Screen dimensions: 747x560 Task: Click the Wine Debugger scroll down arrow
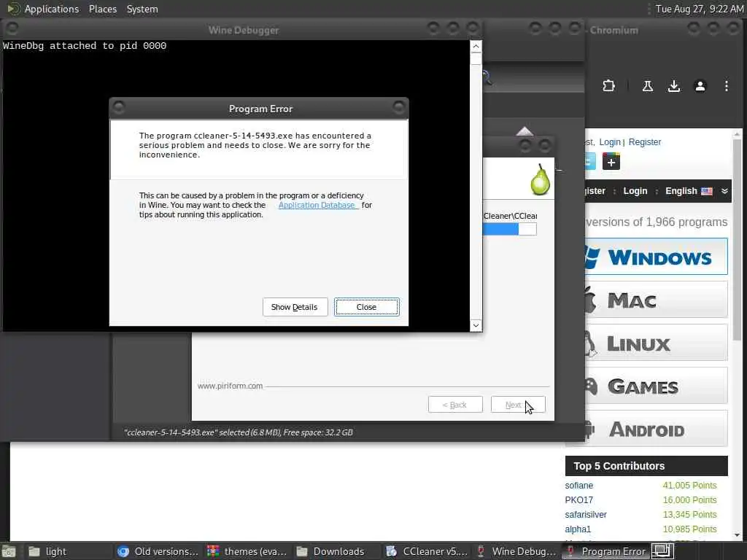[x=476, y=325]
